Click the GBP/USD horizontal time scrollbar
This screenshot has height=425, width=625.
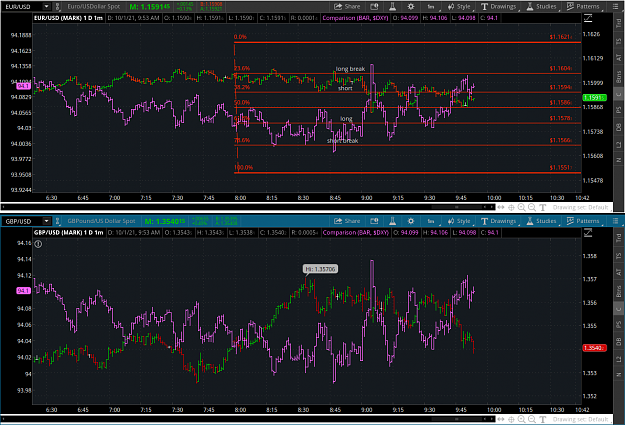pos(248,419)
